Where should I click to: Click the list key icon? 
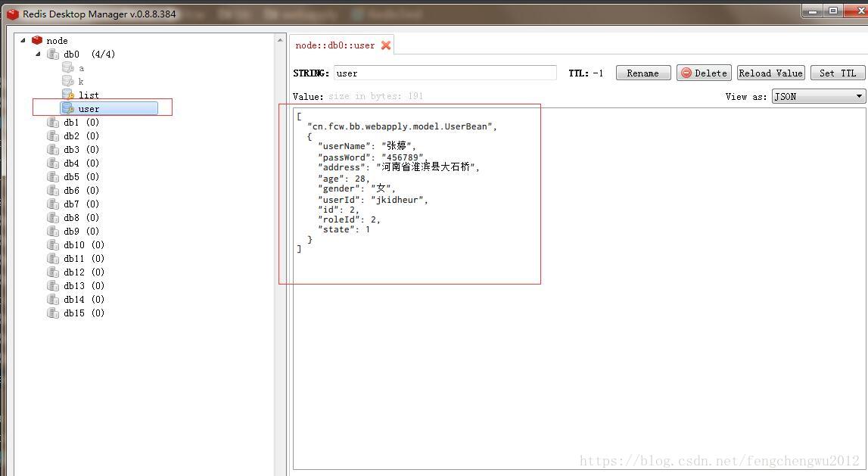[68, 95]
